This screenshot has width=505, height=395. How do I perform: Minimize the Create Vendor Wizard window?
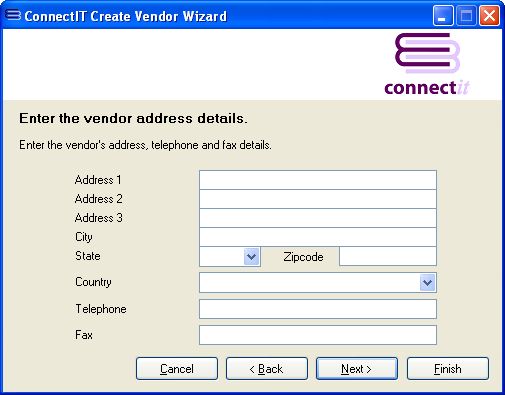tap(443, 16)
